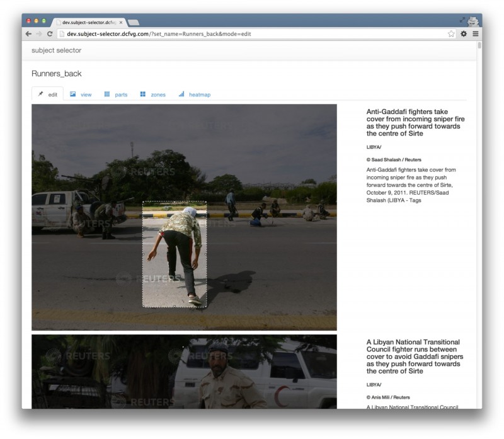Image resolution: width=504 pixels, height=439 pixels.
Task: Reload the page with the refresh icon
Action: (x=50, y=33)
